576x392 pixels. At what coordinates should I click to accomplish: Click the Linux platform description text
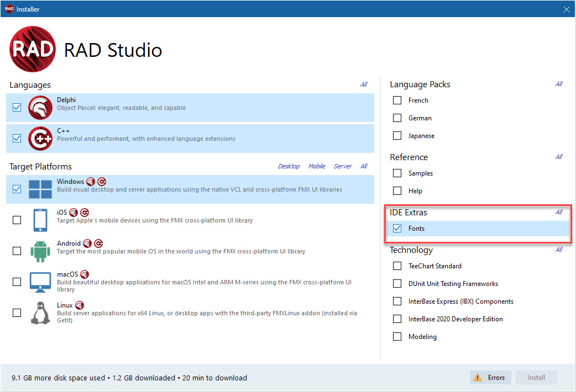(x=207, y=316)
